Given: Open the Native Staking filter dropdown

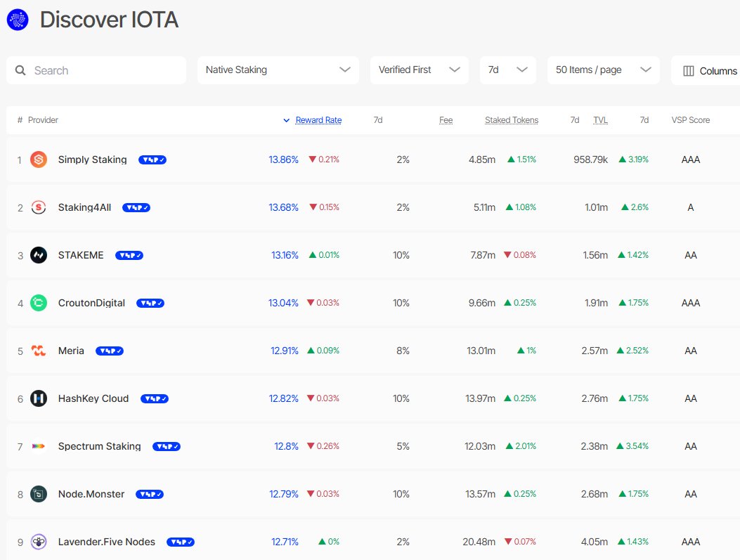Looking at the screenshot, I should coord(278,70).
